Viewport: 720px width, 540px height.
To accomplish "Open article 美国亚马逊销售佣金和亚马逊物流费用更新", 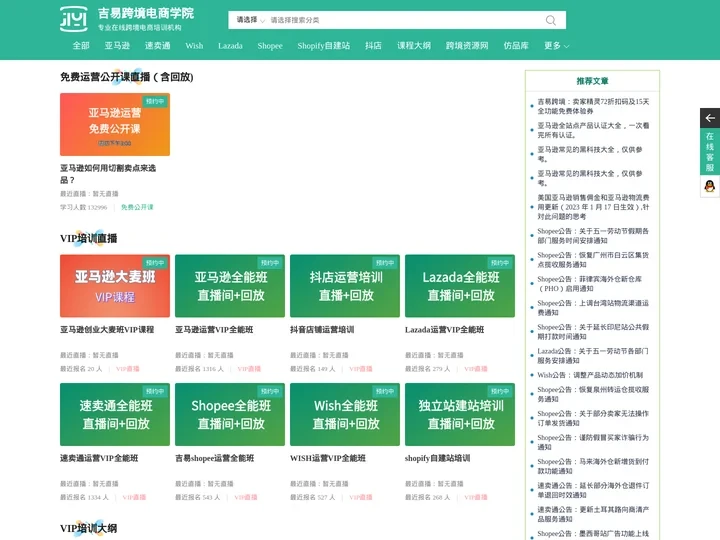I will point(593,207).
